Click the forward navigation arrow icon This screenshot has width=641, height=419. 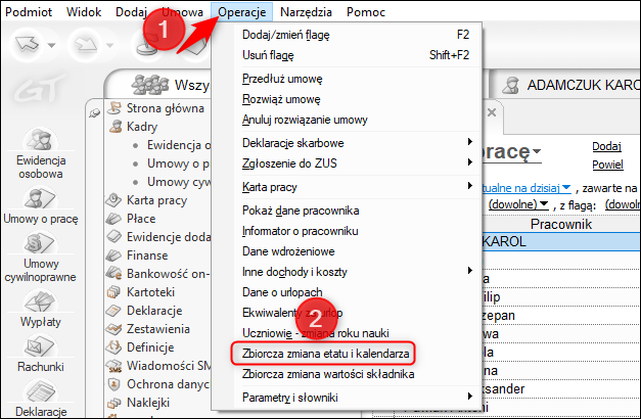pyautogui.click(x=85, y=44)
